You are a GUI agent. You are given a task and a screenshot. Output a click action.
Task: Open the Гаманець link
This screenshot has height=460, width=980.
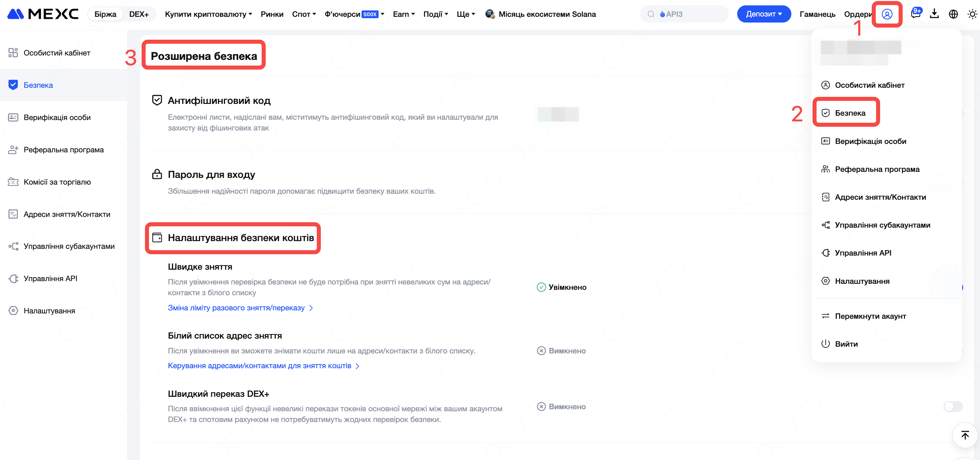[817, 14]
